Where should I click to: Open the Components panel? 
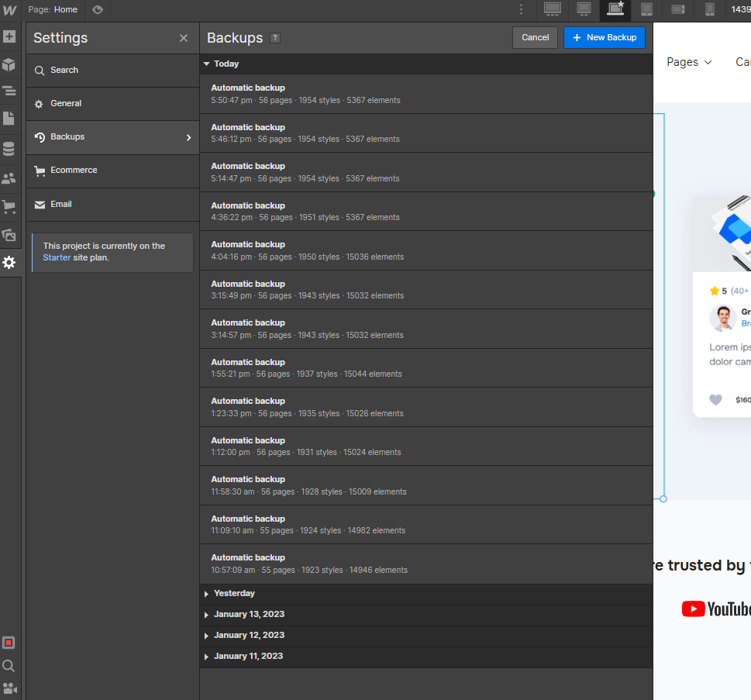[10, 64]
